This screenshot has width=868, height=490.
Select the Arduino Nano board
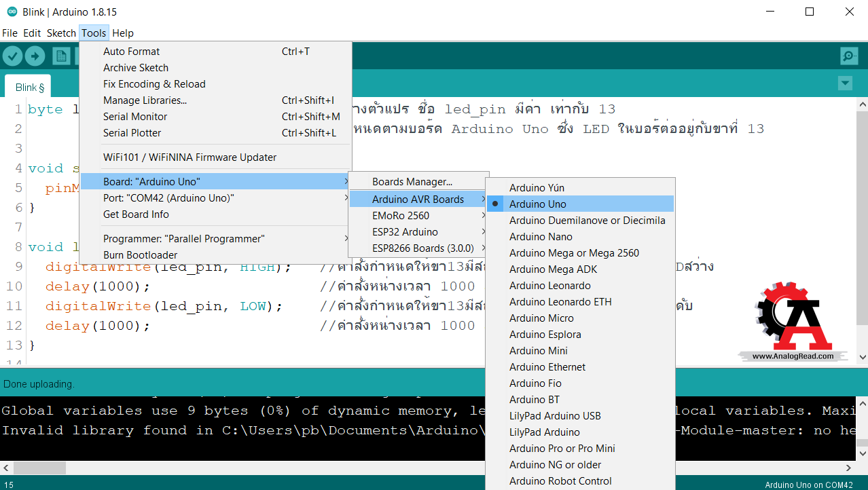coord(581,237)
